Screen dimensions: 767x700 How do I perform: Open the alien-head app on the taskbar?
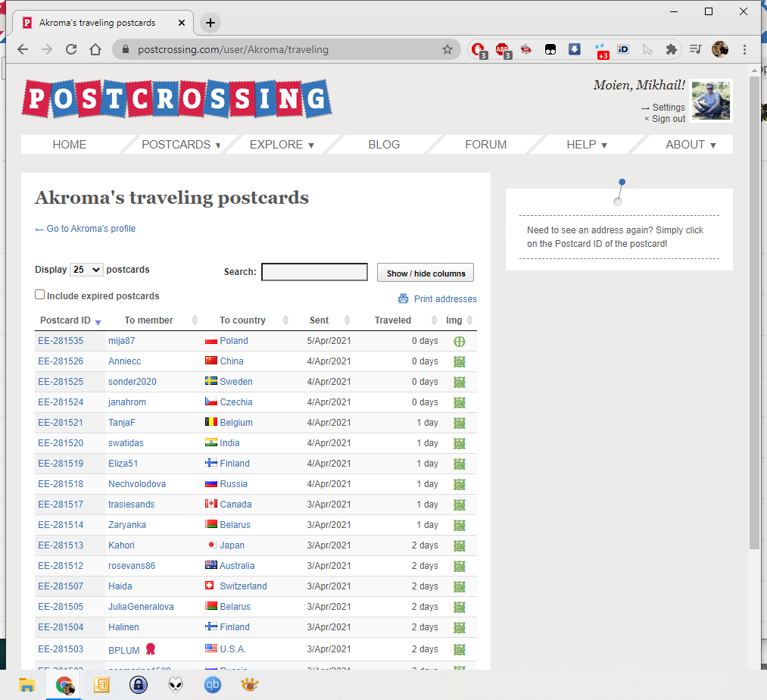pos(176,685)
